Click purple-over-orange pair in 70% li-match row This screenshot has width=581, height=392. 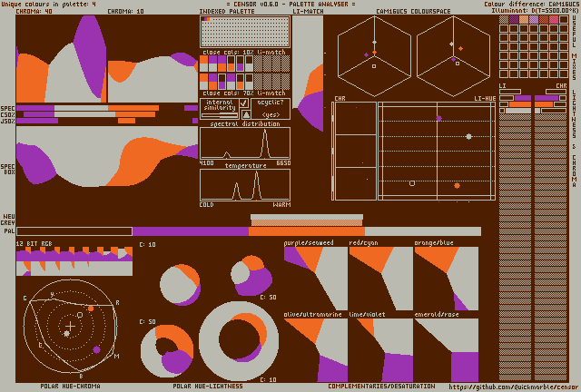[212, 82]
